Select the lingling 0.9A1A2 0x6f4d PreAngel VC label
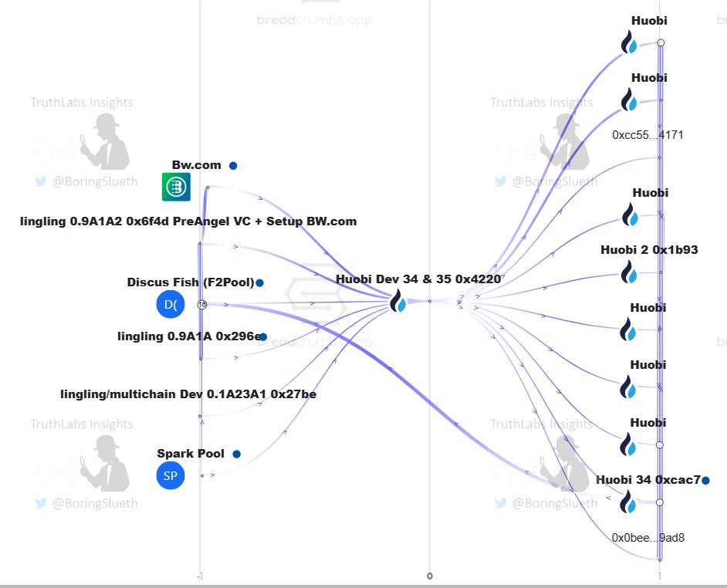 coord(188,221)
